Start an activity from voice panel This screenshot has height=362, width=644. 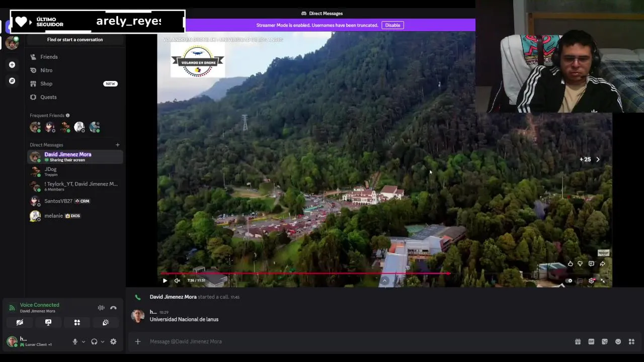coord(77,322)
